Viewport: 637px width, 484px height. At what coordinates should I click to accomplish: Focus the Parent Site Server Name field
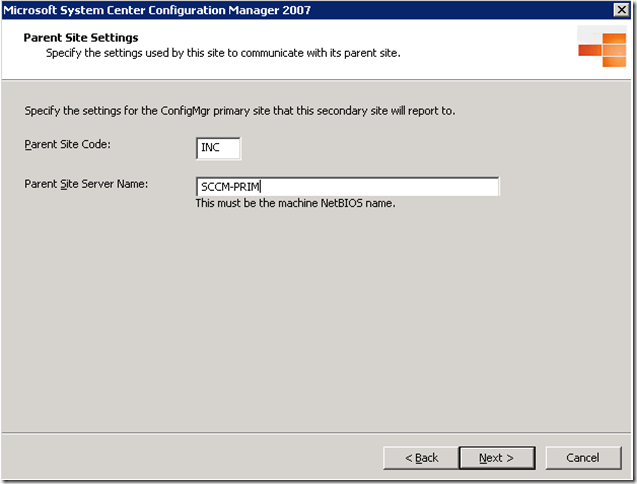[x=347, y=187]
